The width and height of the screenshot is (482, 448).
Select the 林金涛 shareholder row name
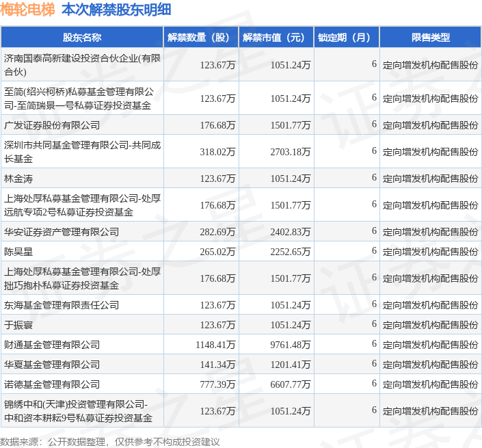click(x=18, y=179)
